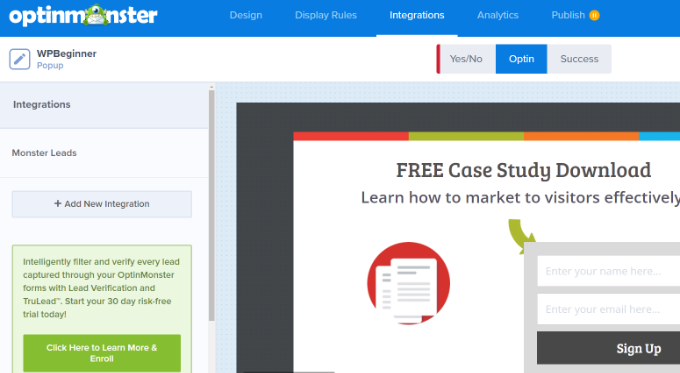Click Here to Learn More & Enroll button
This screenshot has width=680, height=373.
tap(102, 353)
